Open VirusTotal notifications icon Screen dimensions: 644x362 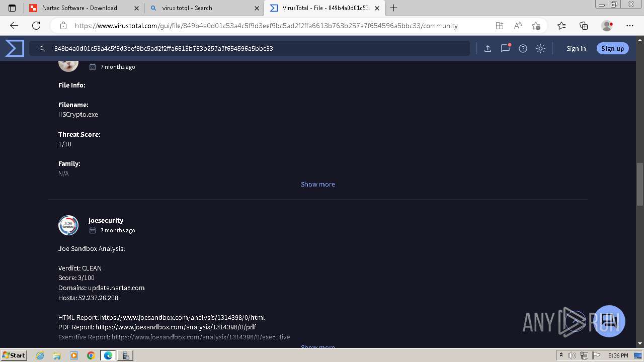coord(505,48)
